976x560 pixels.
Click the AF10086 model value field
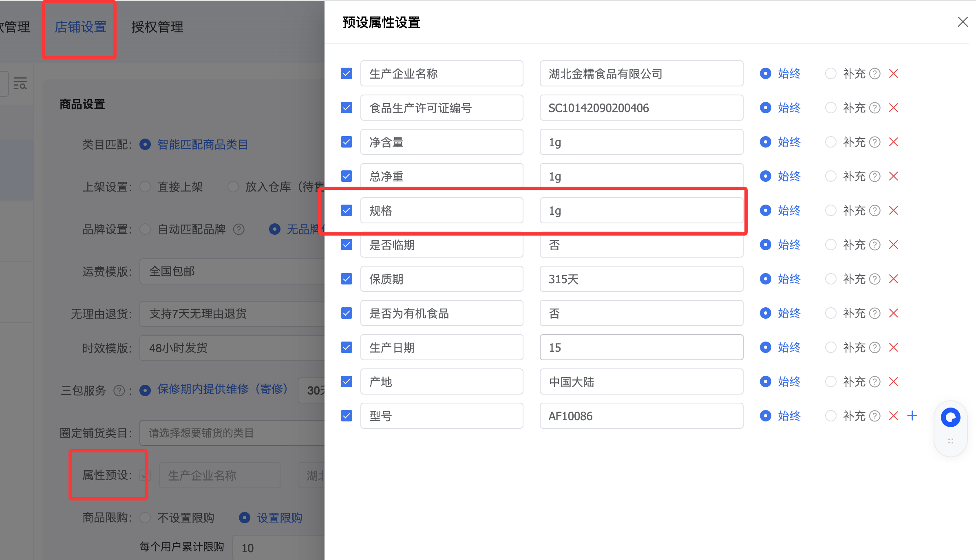641,416
